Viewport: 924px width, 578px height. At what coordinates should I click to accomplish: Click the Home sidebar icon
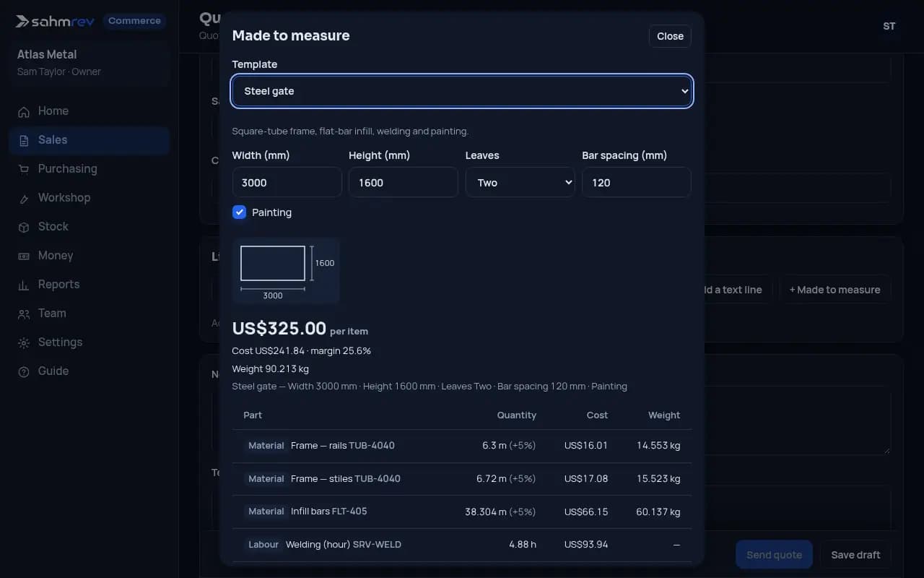point(24,111)
